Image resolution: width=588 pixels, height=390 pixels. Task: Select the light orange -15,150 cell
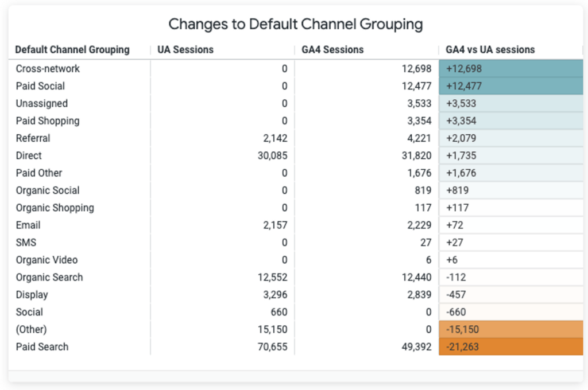[x=510, y=330]
